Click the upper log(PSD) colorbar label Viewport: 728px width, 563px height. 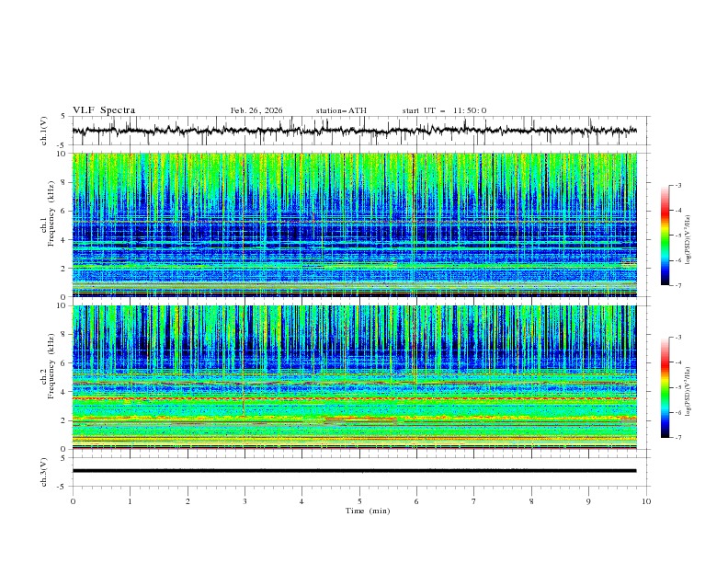(688, 240)
